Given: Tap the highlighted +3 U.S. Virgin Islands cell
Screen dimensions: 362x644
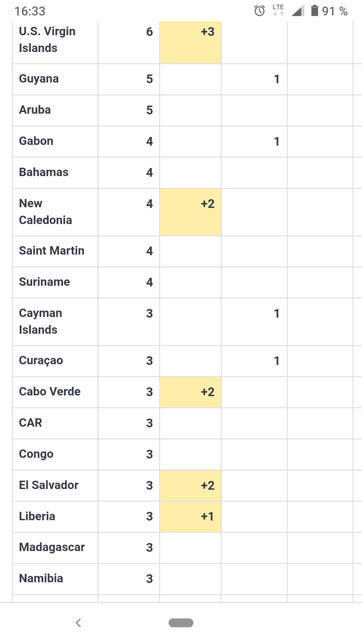Looking at the screenshot, I should click(x=190, y=42).
